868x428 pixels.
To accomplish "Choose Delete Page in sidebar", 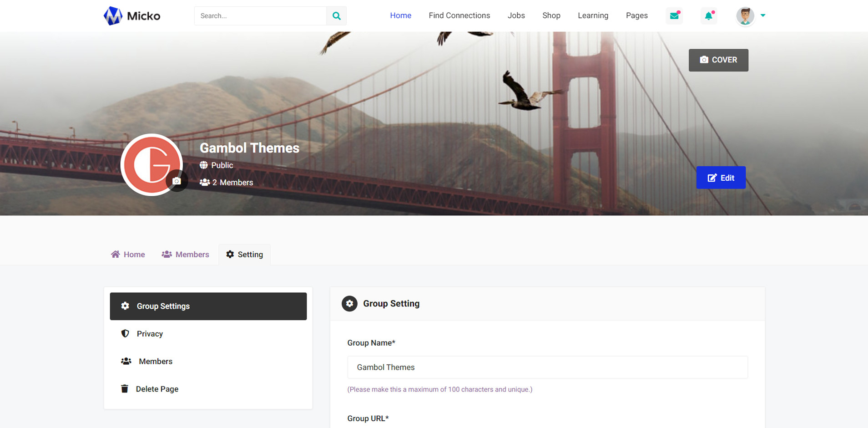I will (157, 389).
